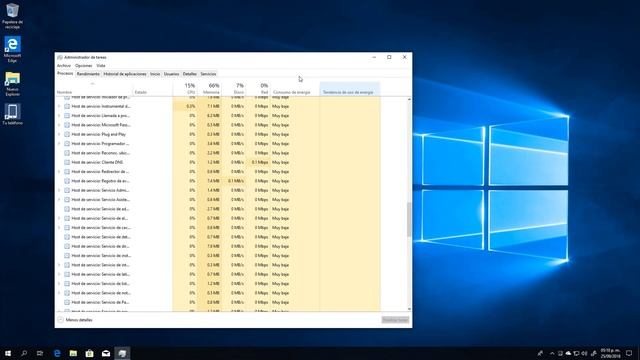Click the Task Manager title bar icon
The height and width of the screenshot is (360, 640).
(x=60, y=58)
